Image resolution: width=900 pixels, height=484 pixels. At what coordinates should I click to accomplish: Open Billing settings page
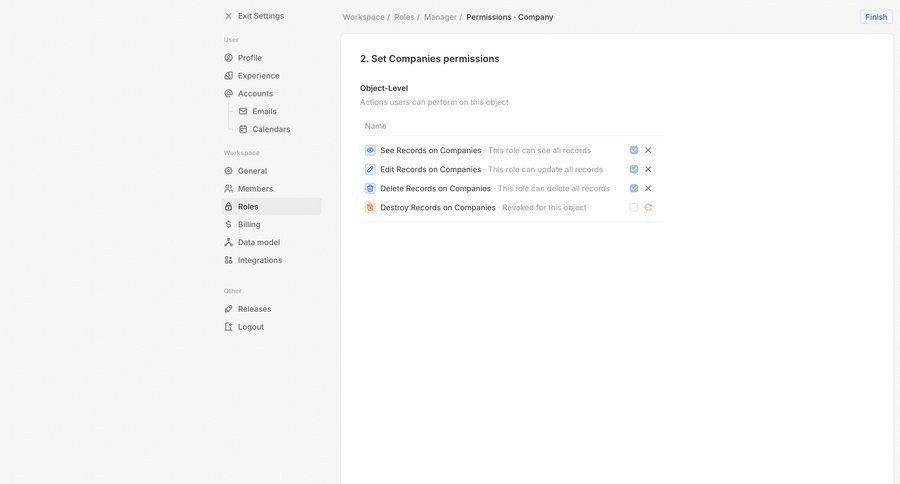pos(271,224)
